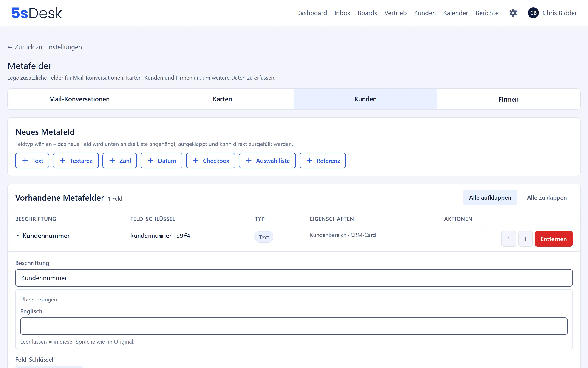
Task: Click the Kundenbereich · CRM-Card properties text
Action: click(x=343, y=235)
